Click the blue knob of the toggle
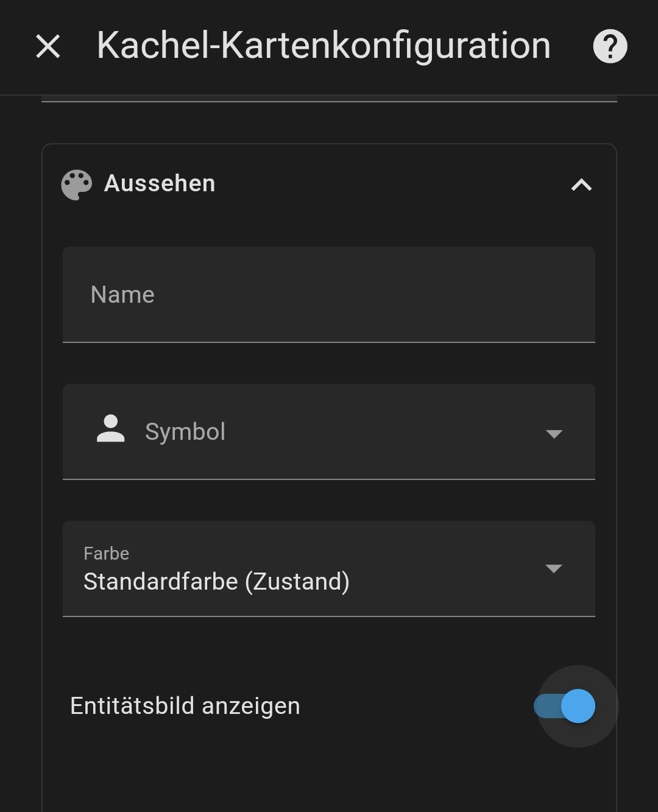Image resolution: width=658 pixels, height=812 pixels. click(578, 707)
